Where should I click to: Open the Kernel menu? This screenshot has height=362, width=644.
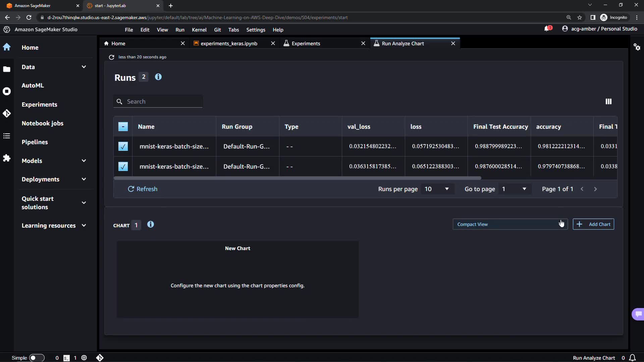pyautogui.click(x=199, y=30)
